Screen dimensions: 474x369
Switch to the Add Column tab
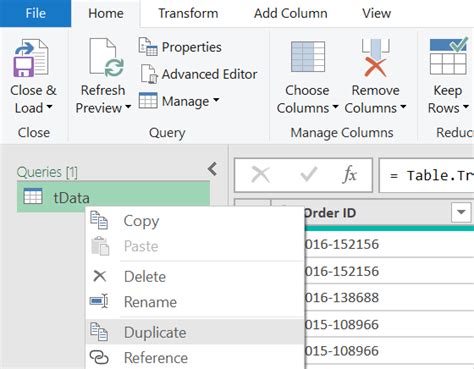pos(290,13)
